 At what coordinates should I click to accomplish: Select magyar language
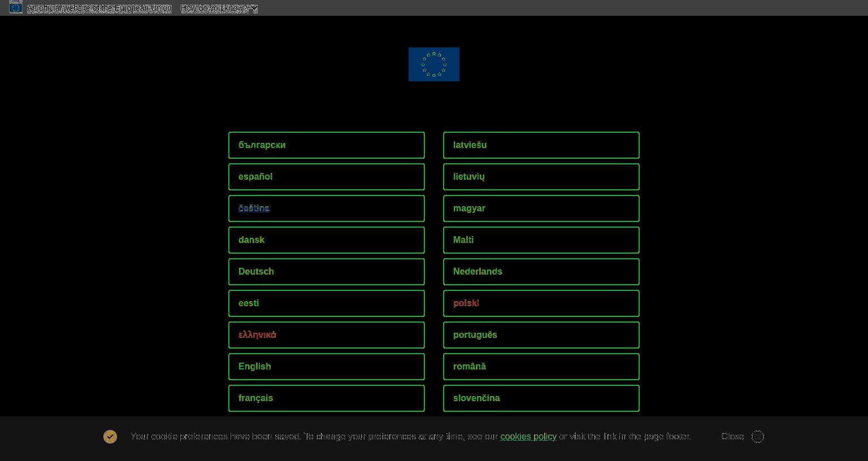click(x=541, y=208)
